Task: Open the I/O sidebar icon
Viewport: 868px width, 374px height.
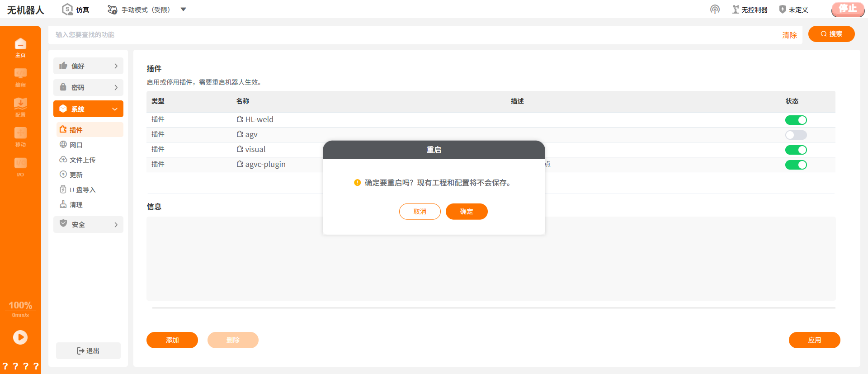Action: click(20, 167)
